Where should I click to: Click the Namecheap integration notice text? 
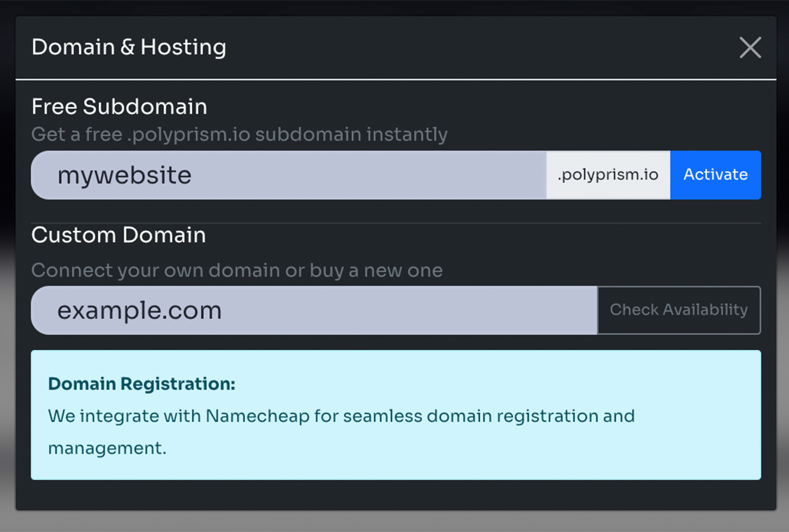(341, 416)
